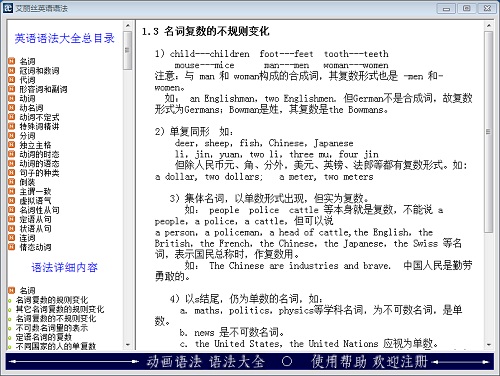Viewport: 500px width, 376px height.
Task: Open 名词复数的不规则变化 subtopic
Action: [x=56, y=318]
